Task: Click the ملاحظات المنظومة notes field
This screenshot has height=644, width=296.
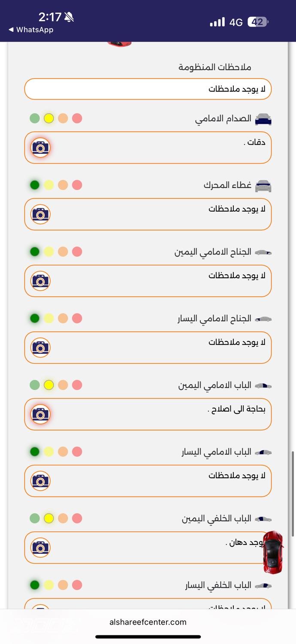Action: tap(148, 89)
